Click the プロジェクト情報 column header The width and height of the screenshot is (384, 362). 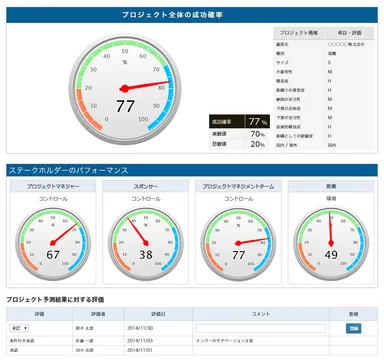click(x=299, y=33)
